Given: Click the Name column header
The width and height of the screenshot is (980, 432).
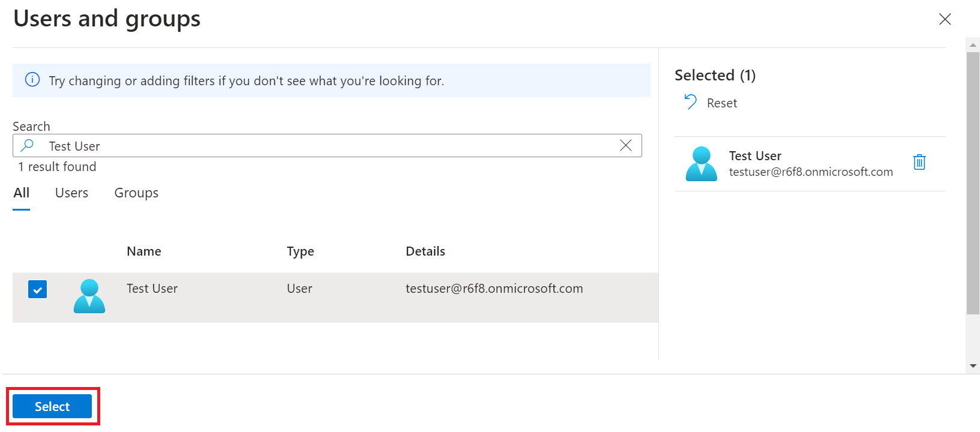Looking at the screenshot, I should pyautogui.click(x=144, y=251).
